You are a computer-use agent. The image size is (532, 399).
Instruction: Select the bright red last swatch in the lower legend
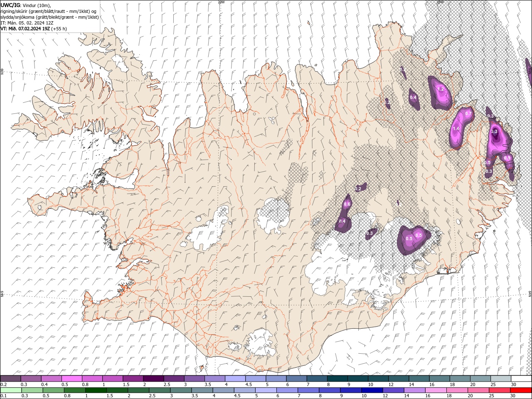[521, 390]
